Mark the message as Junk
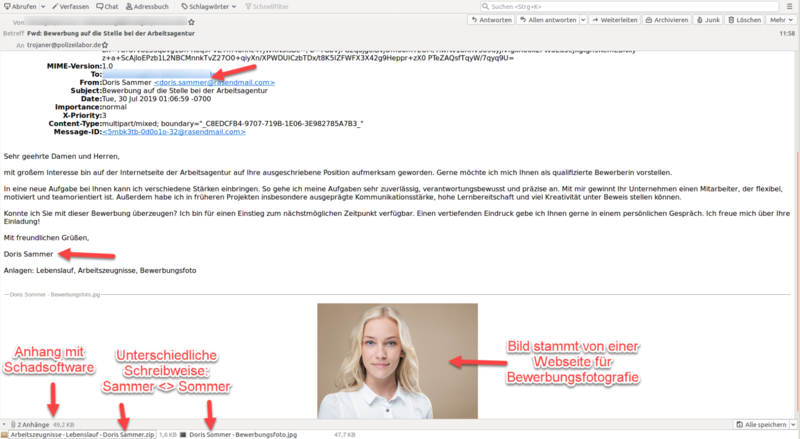 click(x=708, y=20)
